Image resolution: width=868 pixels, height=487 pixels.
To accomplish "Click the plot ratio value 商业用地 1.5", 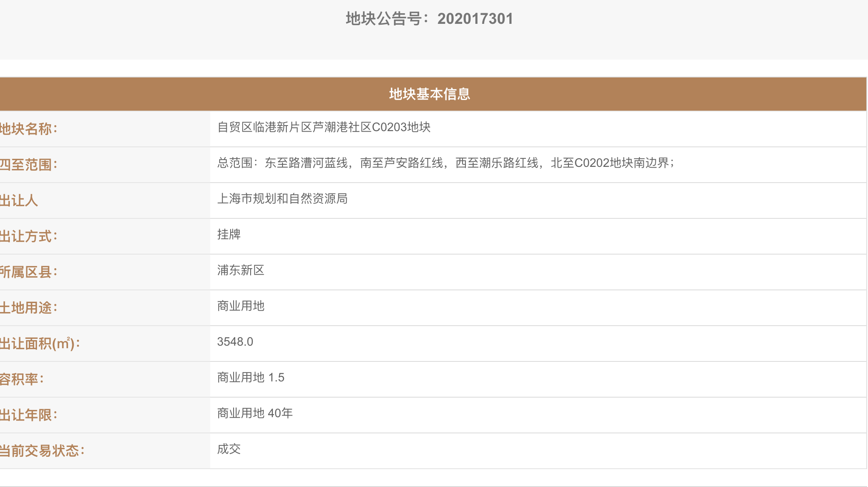I will [x=251, y=378].
